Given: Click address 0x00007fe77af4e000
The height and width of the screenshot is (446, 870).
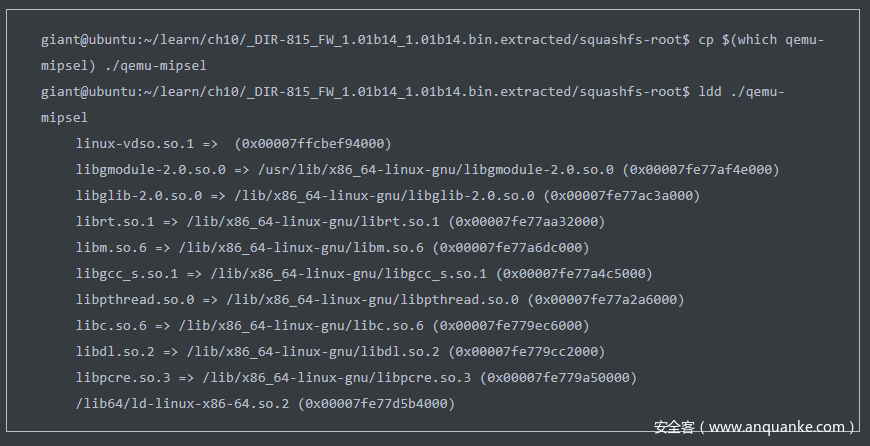Looking at the screenshot, I should [701, 170].
